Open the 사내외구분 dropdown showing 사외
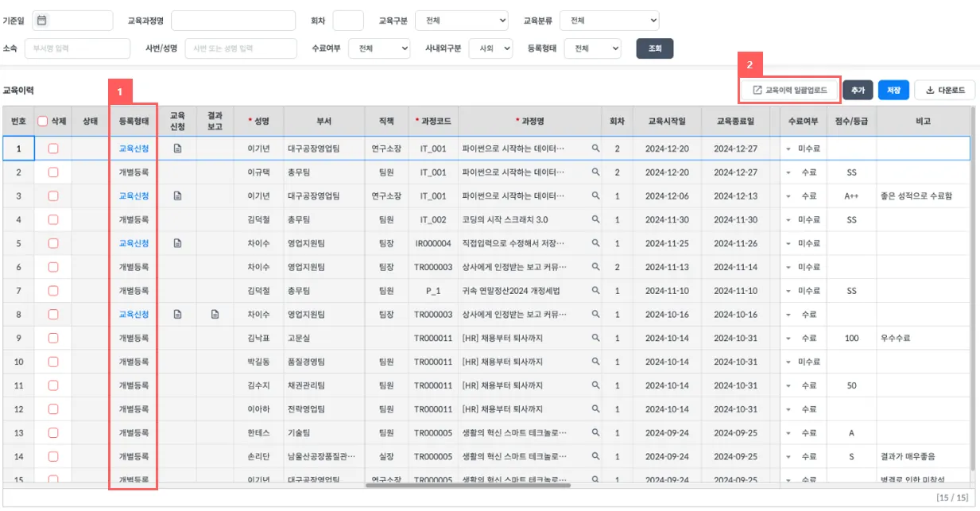Screen dimensions: 980x511 coord(491,48)
